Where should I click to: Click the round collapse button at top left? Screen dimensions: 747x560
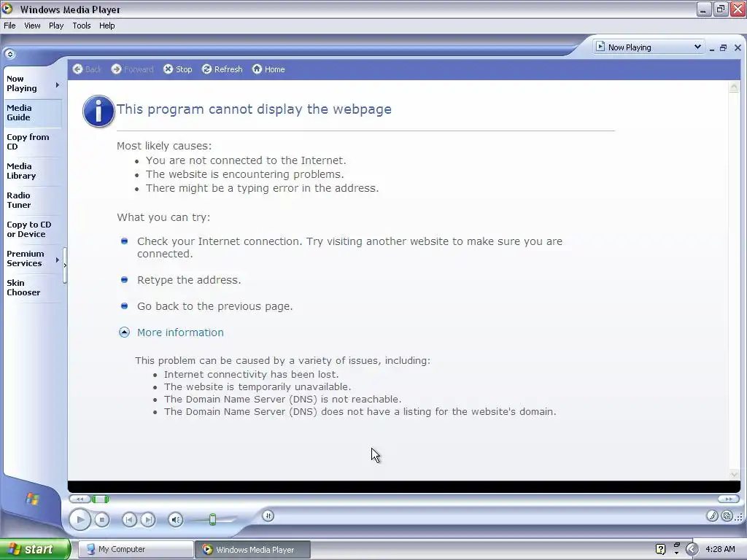click(x=10, y=54)
